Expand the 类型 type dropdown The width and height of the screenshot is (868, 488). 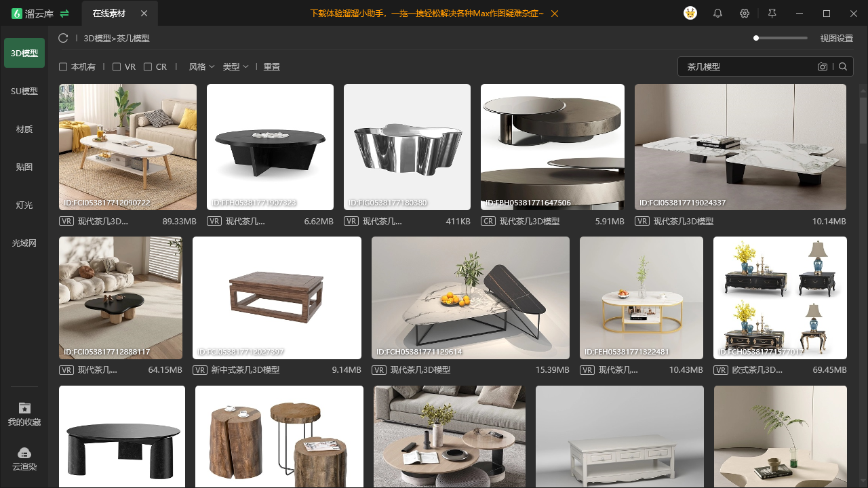[x=235, y=67]
